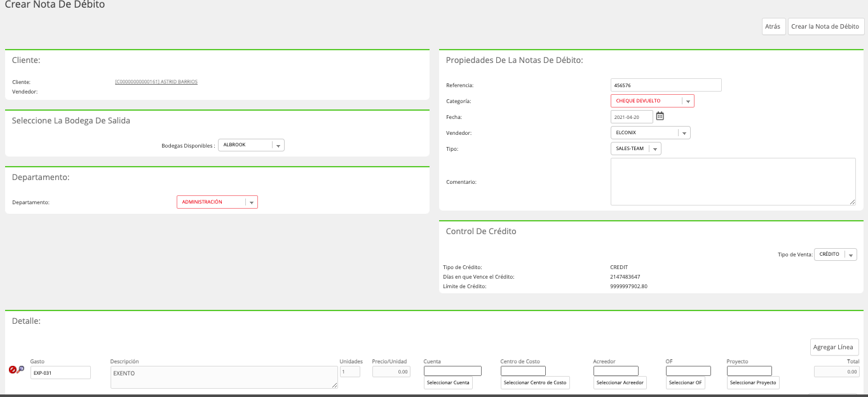
Task: Click the CREDIT value beside Tipo de Crédito
Action: [619, 267]
